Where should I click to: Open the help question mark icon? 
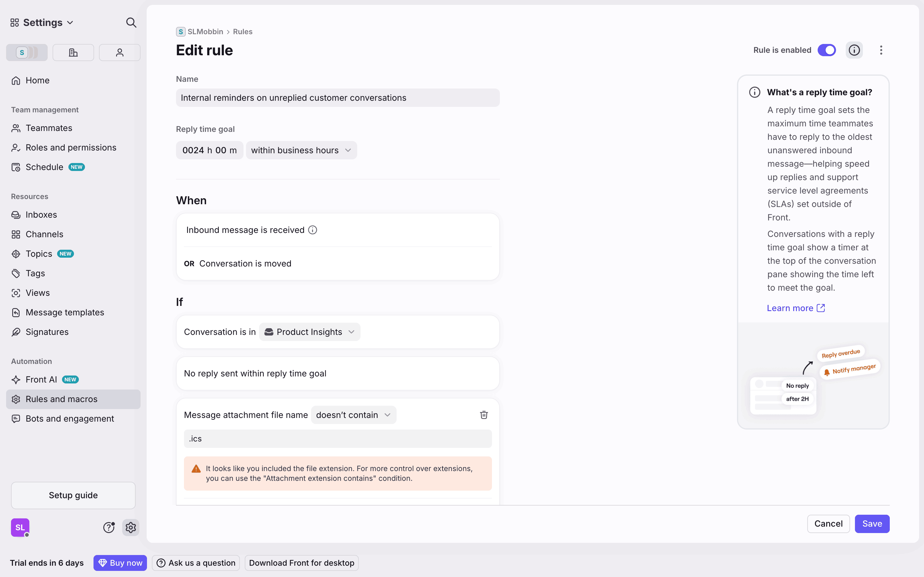(109, 528)
